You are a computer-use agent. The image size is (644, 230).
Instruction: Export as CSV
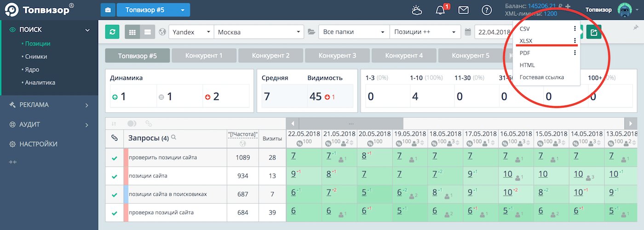524,29
